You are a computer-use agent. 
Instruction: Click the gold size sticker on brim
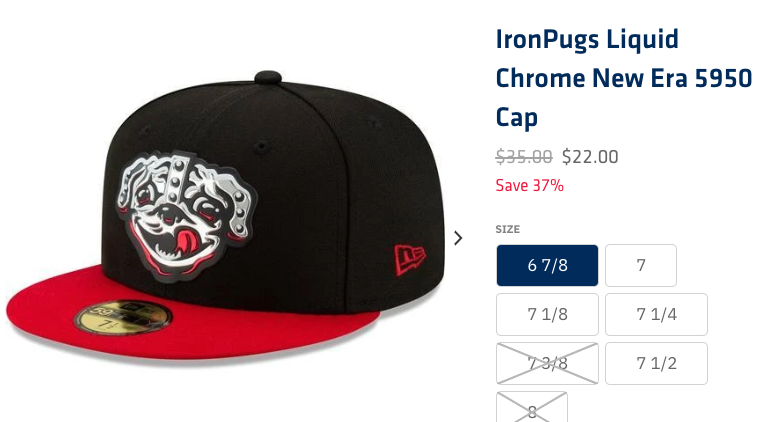click(x=123, y=318)
